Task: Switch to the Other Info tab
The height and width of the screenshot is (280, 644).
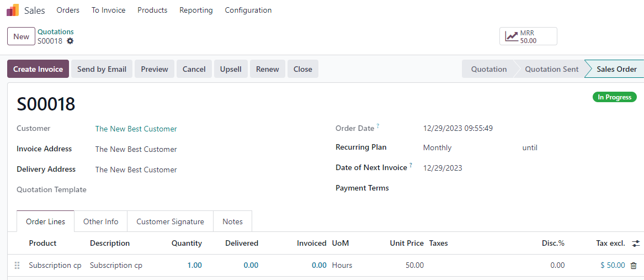Action: click(x=100, y=221)
